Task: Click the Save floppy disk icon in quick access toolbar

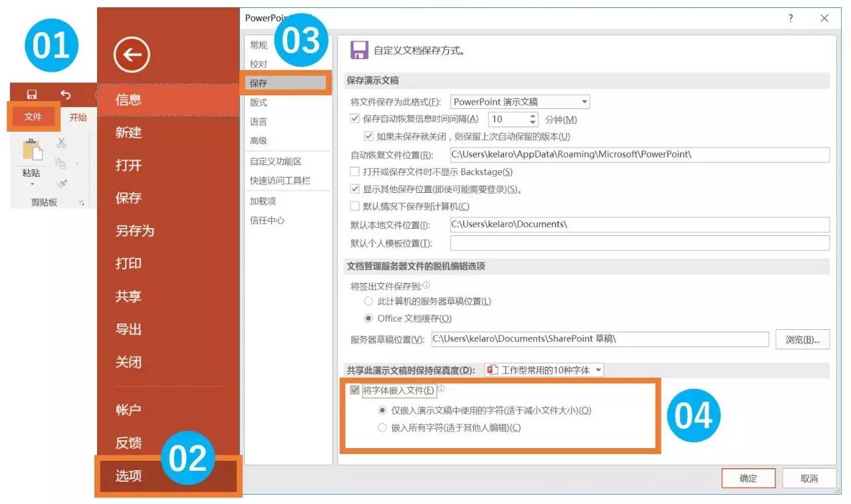Action: tap(32, 95)
